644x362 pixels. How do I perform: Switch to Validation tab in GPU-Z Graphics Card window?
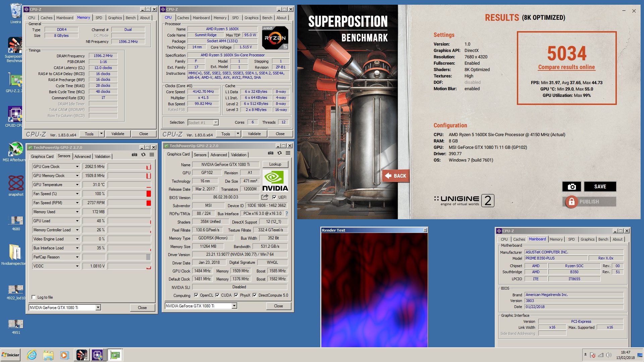click(x=238, y=155)
